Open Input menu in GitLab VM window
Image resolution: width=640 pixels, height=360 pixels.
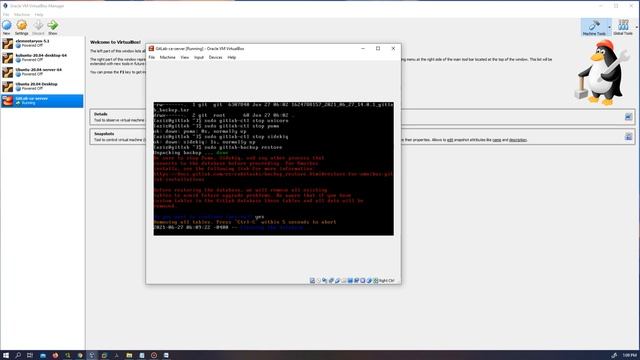199,58
